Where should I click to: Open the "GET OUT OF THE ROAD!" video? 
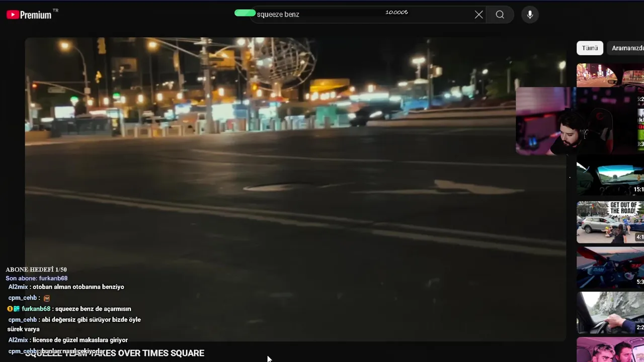click(610, 222)
